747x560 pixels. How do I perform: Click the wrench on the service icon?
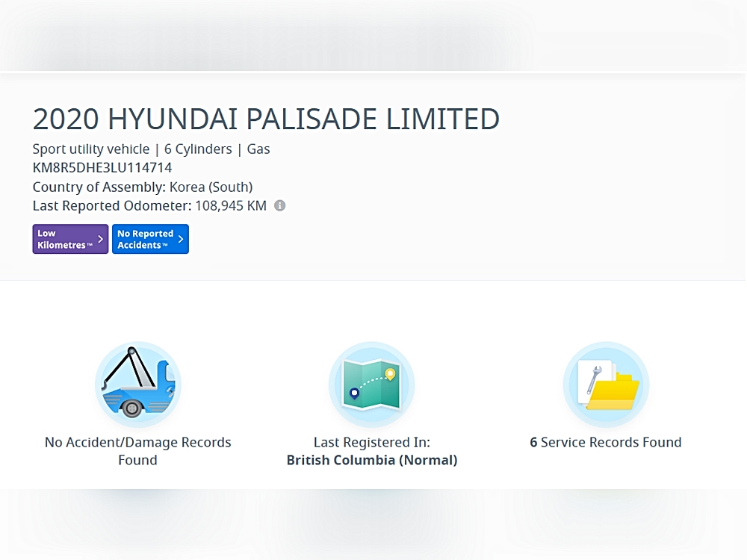[x=593, y=379]
